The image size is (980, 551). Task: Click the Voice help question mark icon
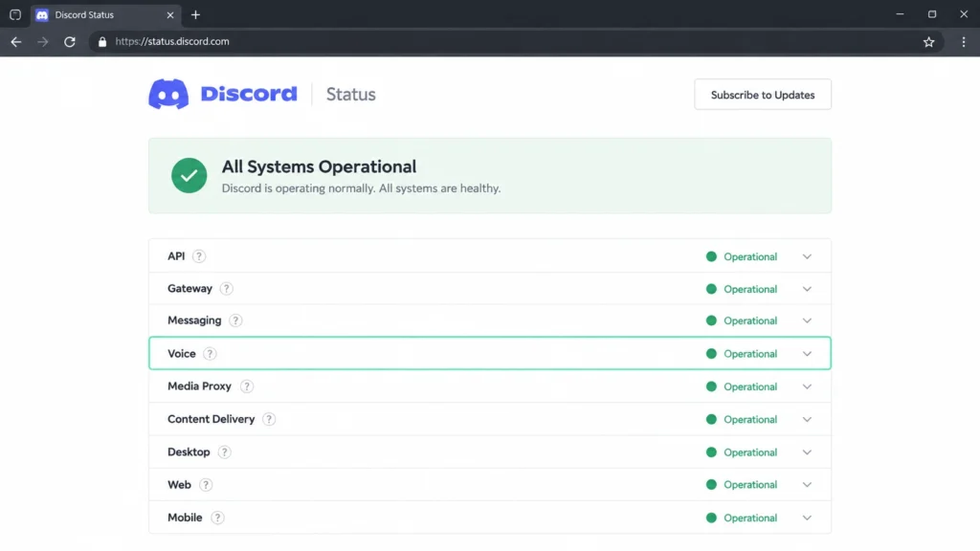point(210,354)
